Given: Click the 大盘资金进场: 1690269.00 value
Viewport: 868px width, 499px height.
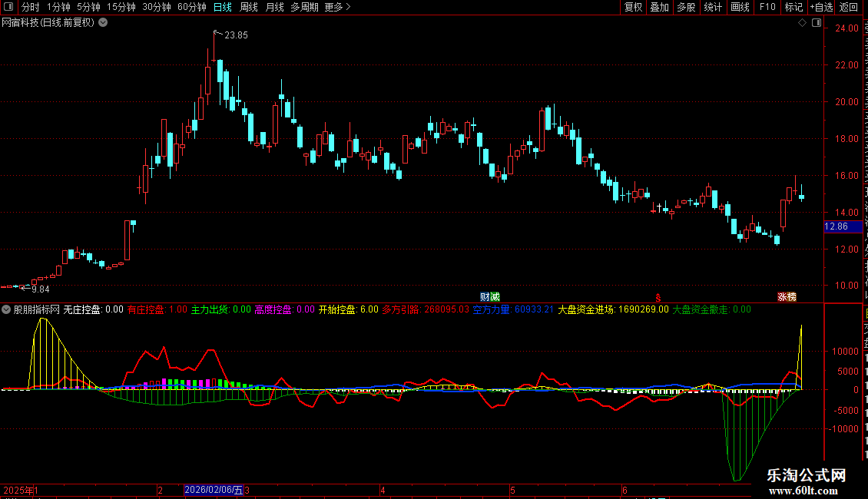Looking at the screenshot, I should pos(613,310).
